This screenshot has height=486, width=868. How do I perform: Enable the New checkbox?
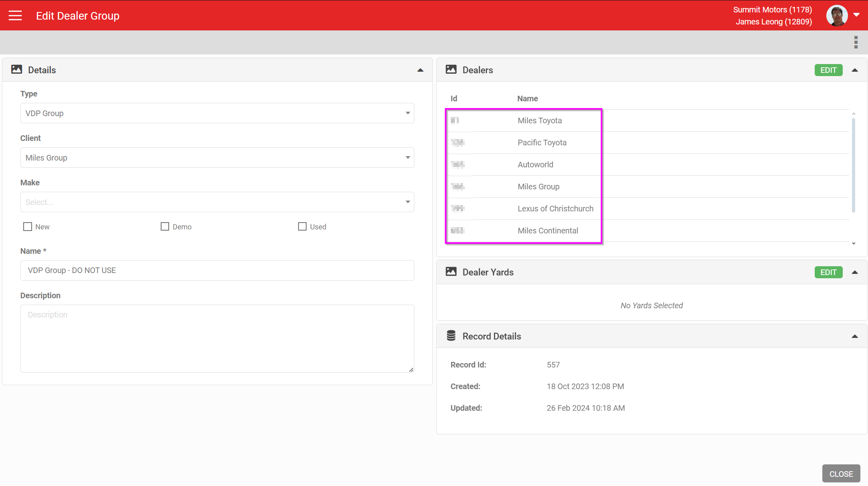click(28, 227)
